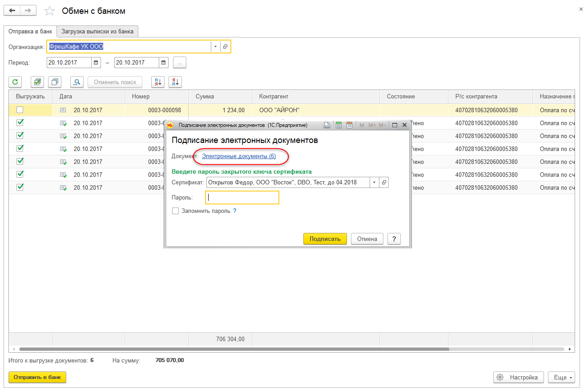
Task: Add Обмен с банком to favorites star
Action: tap(50, 11)
